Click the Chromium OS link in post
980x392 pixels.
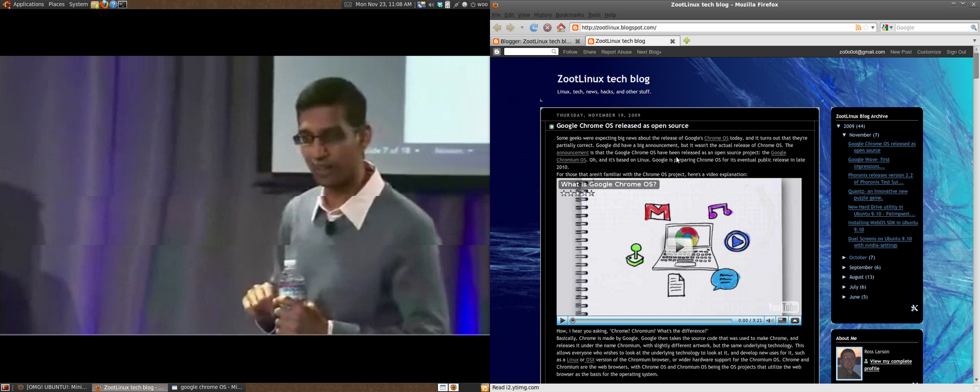pos(571,160)
